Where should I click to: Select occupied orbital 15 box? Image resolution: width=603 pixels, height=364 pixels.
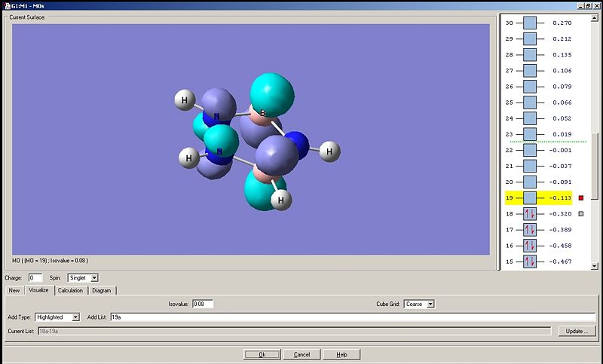coord(530,262)
